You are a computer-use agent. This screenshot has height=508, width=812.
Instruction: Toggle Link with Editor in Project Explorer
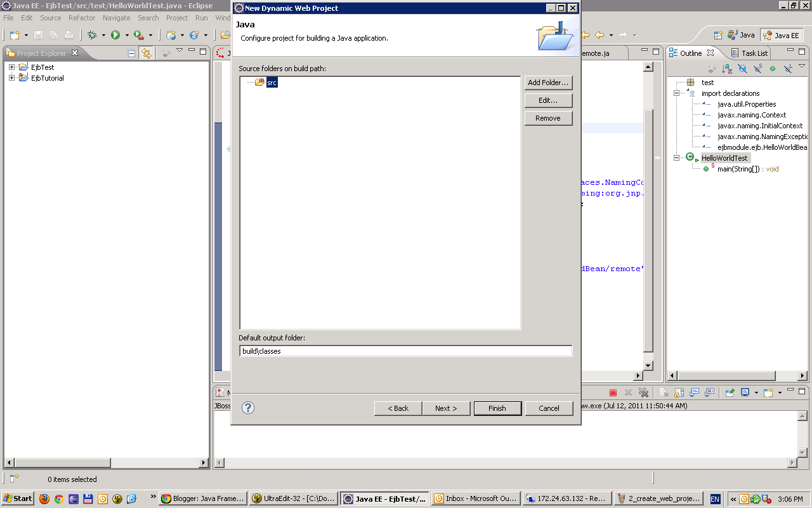147,53
